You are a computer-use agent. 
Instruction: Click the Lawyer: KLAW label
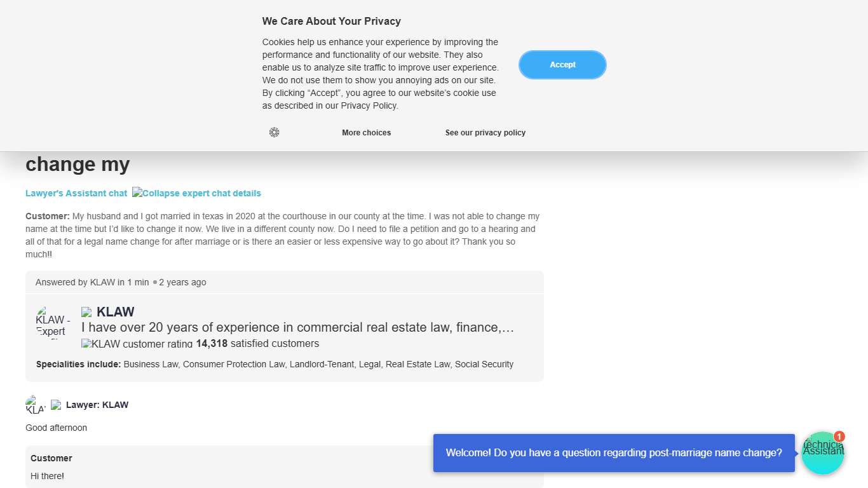coord(97,405)
